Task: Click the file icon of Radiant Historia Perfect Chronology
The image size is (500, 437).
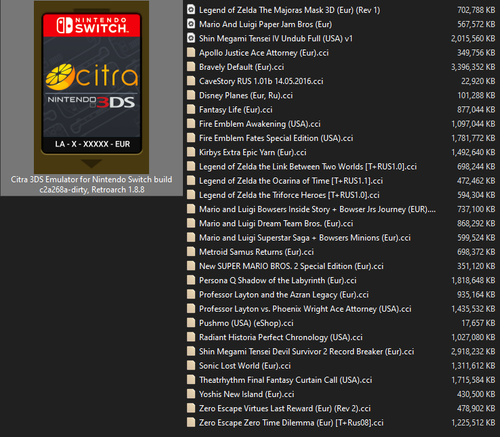Action: tap(191, 337)
